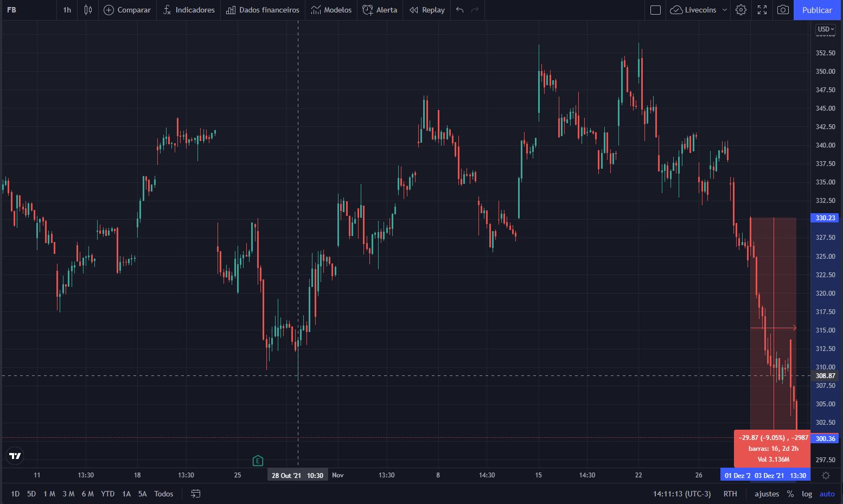
Task: Undo the last chart action
Action: point(460,10)
